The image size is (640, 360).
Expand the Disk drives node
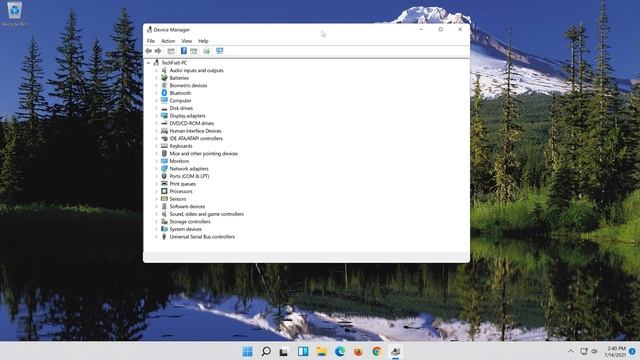pyautogui.click(x=156, y=108)
